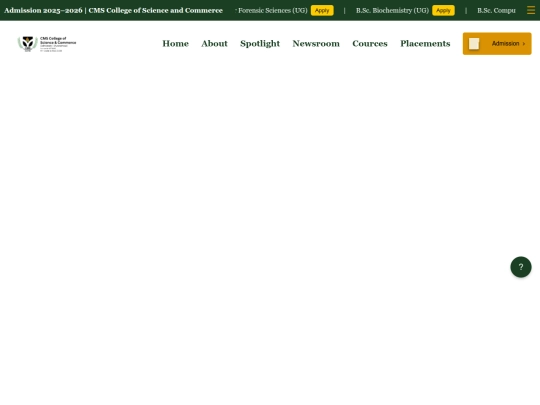Open the hamburger menu icon
The image size is (540, 405).
(531, 10)
